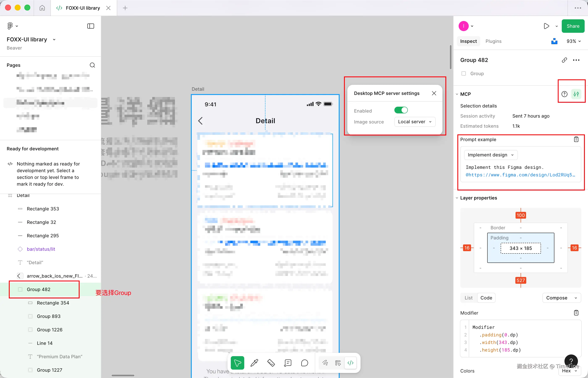Image resolution: width=588 pixels, height=378 pixels.
Task: Click the green Share button
Action: pos(573,26)
